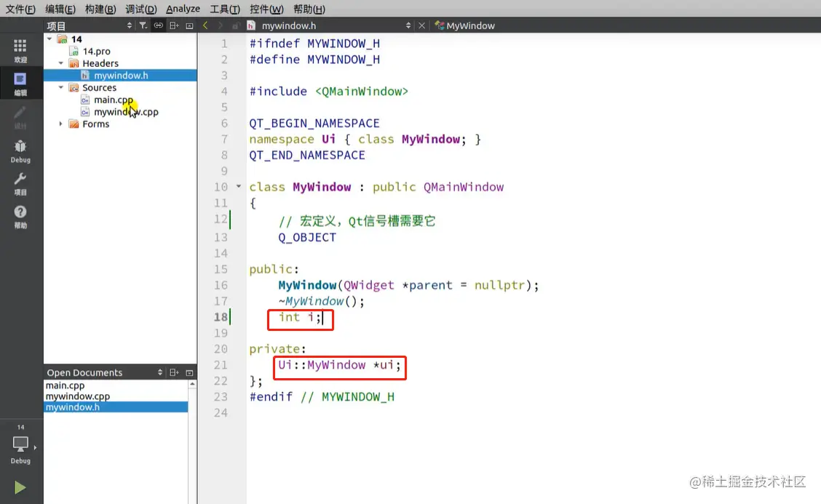Switch to Edit (编辑) mode

(20, 84)
